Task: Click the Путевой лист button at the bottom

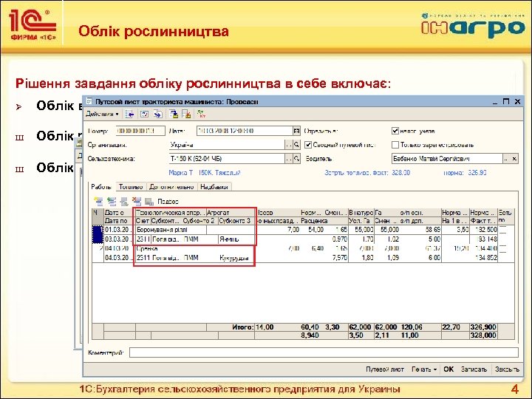Action: tap(385, 369)
